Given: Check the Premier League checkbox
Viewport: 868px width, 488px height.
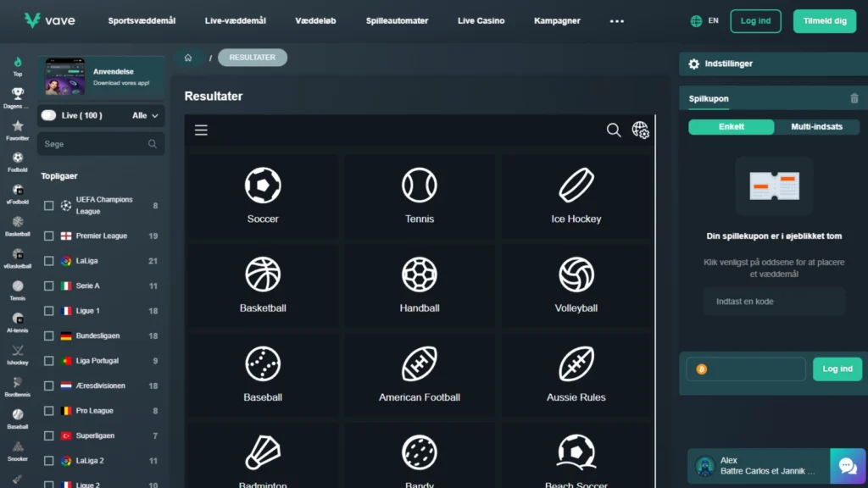Looking at the screenshot, I should [48, 236].
